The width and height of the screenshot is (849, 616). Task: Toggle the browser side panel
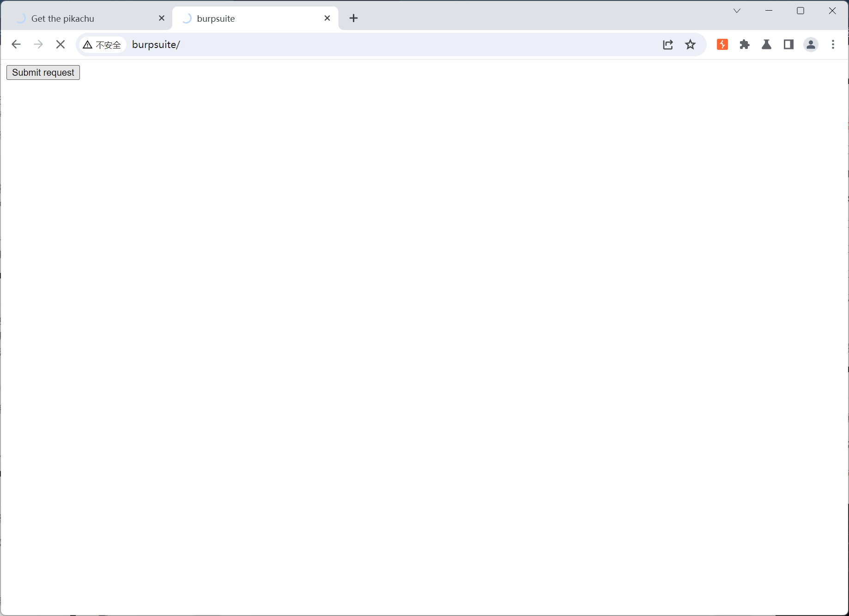788,44
